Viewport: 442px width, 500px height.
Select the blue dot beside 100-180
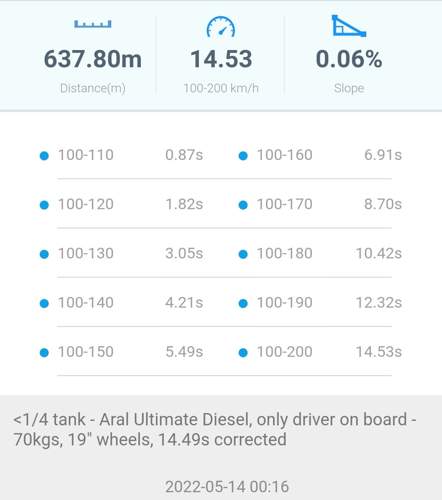click(243, 254)
